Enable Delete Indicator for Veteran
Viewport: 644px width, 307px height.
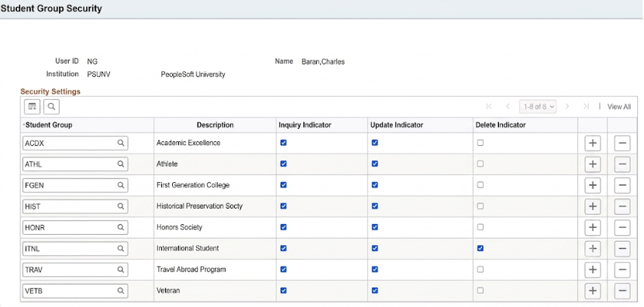click(480, 291)
